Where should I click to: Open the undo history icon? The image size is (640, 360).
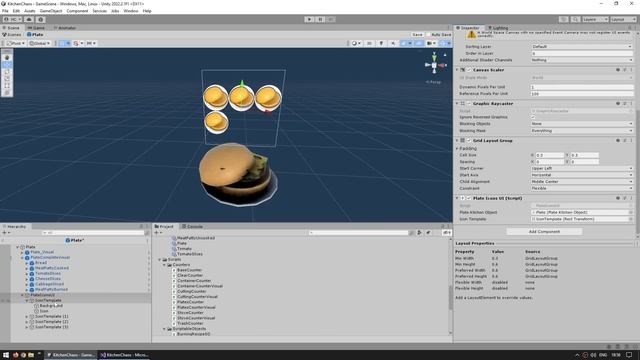click(x=564, y=19)
